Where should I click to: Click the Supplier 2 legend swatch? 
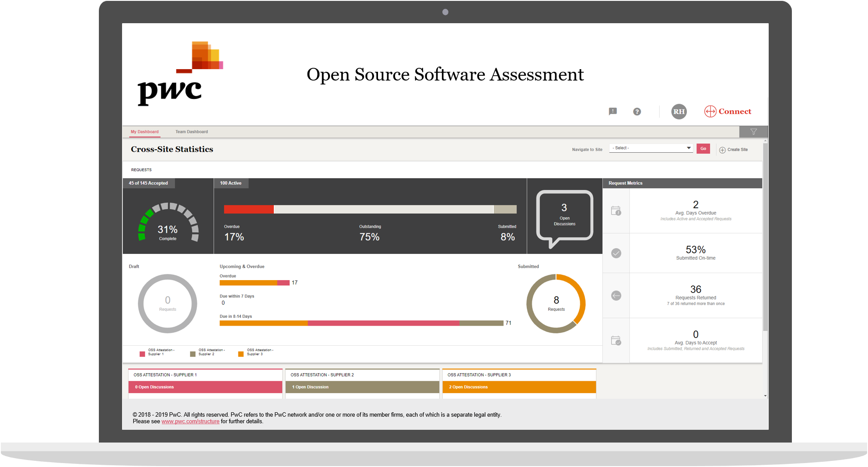(x=192, y=354)
